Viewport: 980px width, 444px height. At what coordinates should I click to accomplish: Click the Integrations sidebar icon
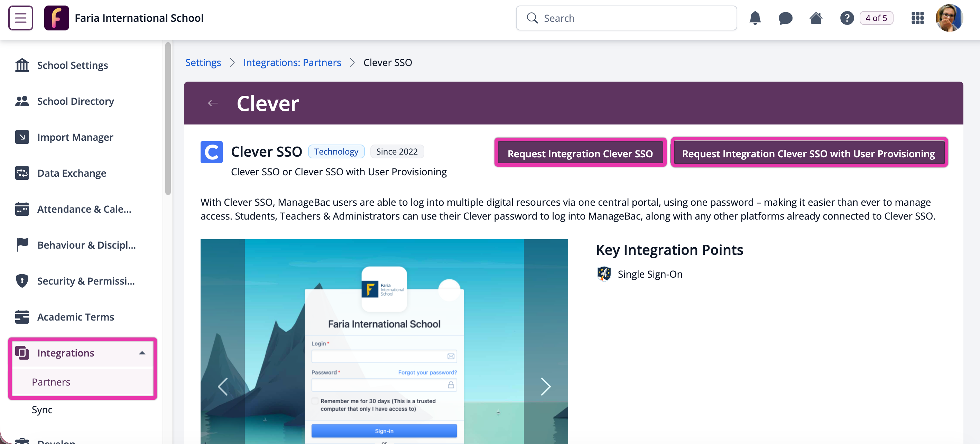(x=22, y=353)
